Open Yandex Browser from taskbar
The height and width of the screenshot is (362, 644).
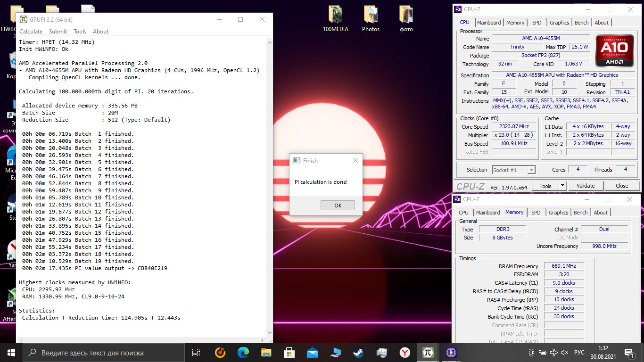coord(405,353)
